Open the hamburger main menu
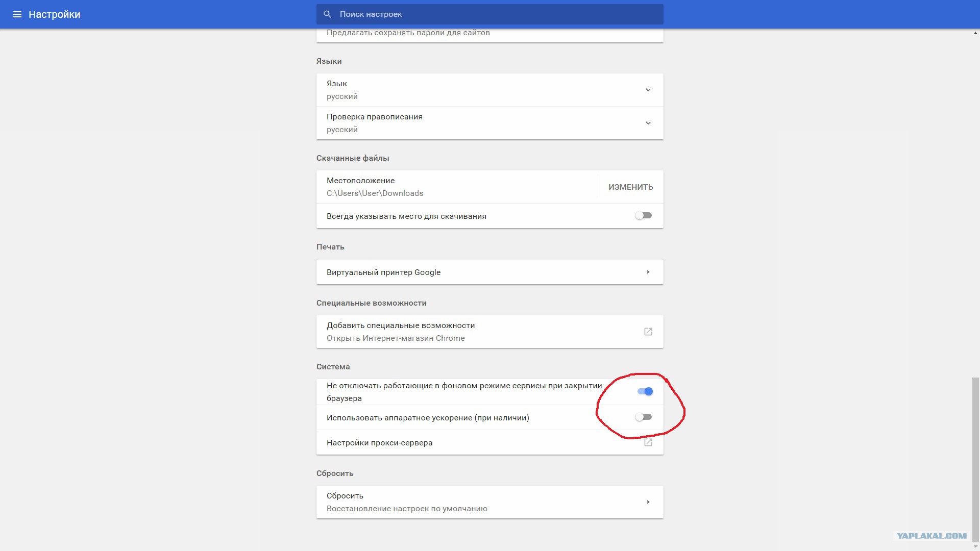The image size is (980, 551). point(17,14)
